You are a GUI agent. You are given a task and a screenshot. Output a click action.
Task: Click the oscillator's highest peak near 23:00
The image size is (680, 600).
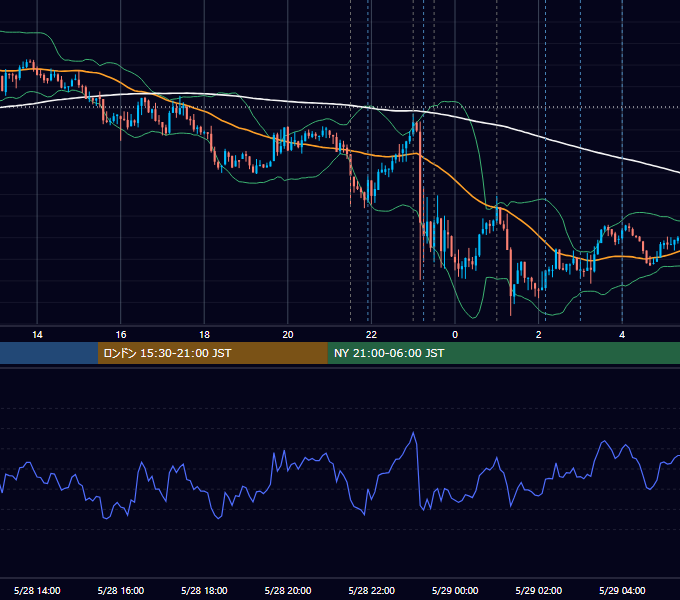click(x=413, y=433)
